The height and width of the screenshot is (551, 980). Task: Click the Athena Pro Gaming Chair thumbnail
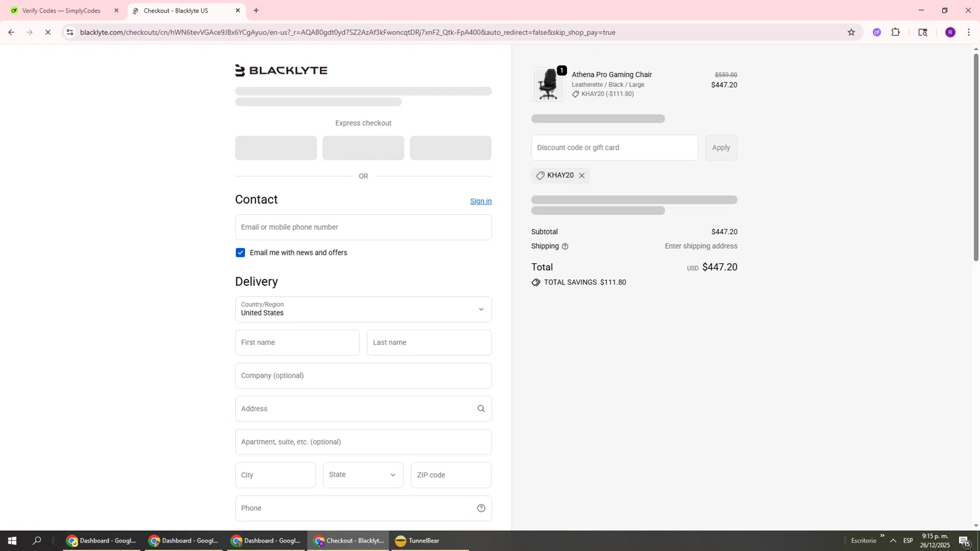coord(547,85)
